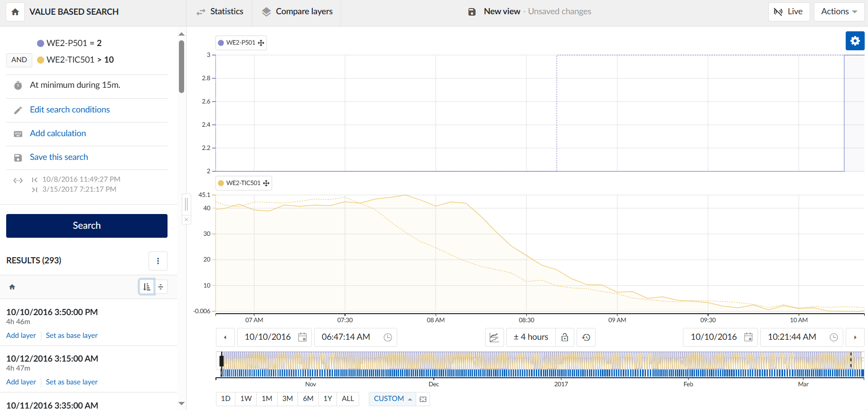Open the CUSTOM range dropdown

(x=392, y=399)
